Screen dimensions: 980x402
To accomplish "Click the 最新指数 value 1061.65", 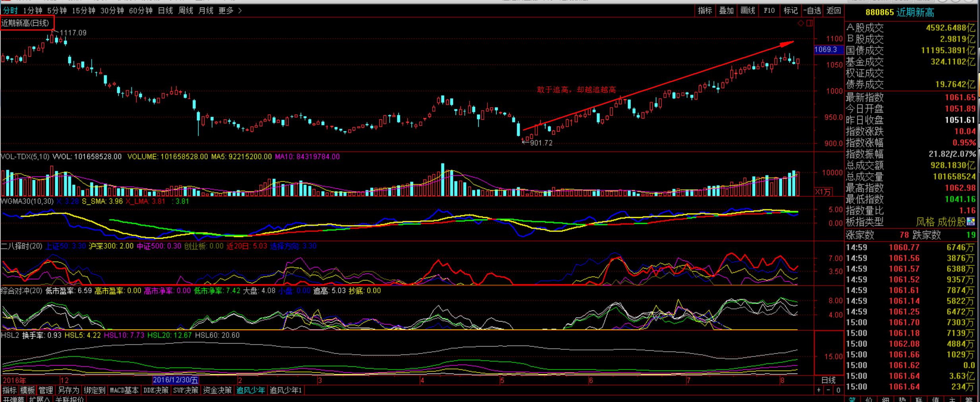I will 960,97.
